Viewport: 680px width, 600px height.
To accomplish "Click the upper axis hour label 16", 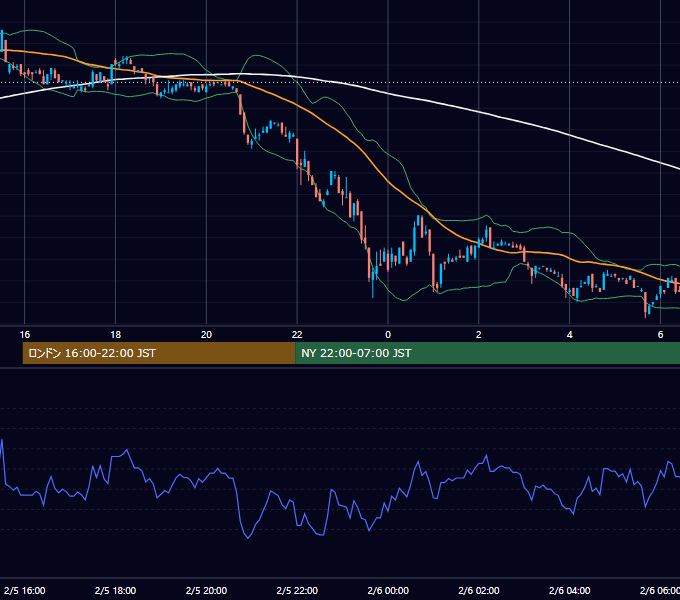I will coord(25,335).
